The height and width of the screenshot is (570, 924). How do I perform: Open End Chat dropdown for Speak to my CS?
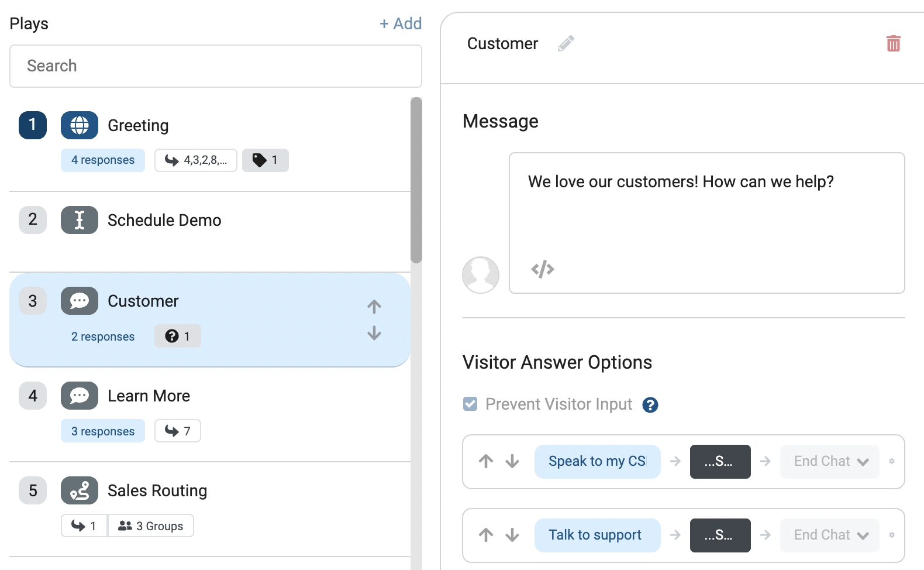coord(829,461)
